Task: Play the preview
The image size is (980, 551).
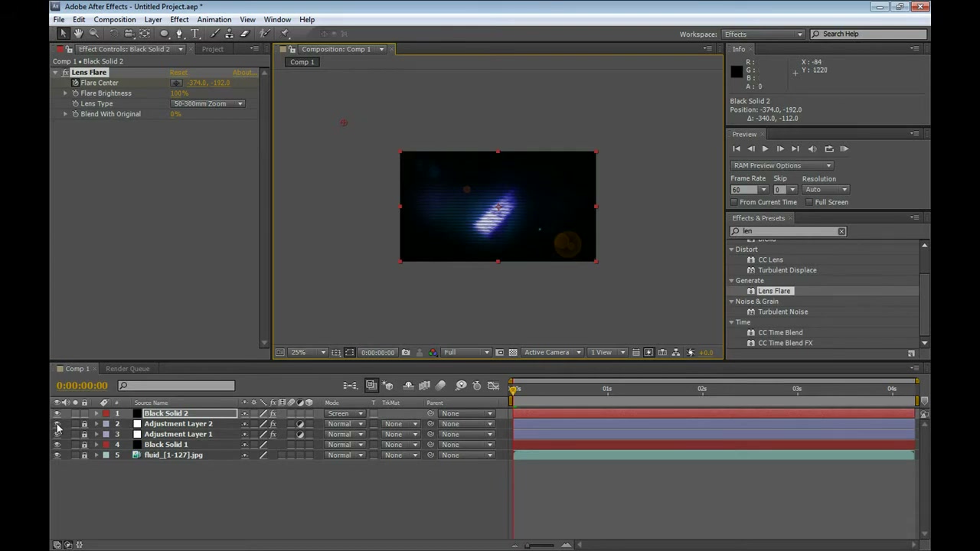Action: click(765, 149)
